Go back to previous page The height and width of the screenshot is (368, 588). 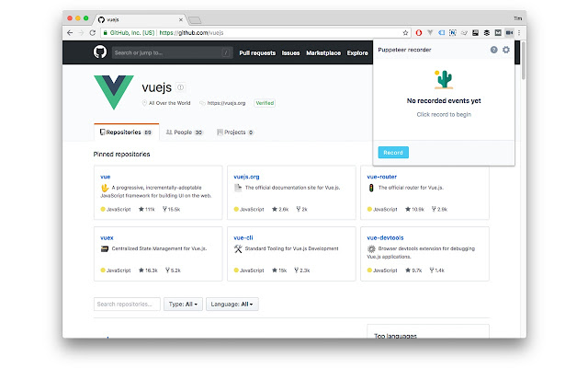[70, 33]
